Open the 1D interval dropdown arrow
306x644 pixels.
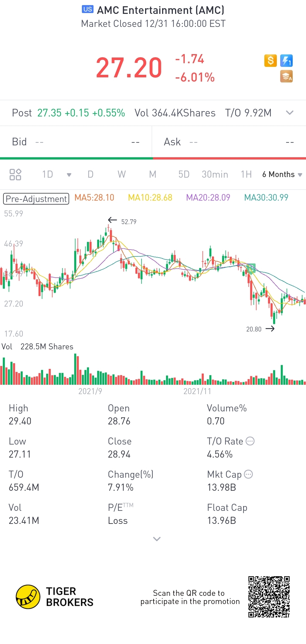click(69, 175)
